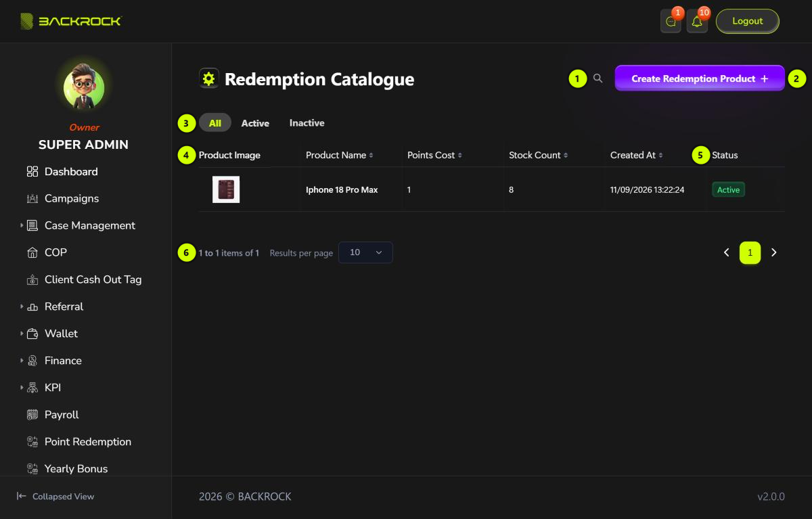Image resolution: width=812 pixels, height=519 pixels.
Task: Select the All filter tab
Action: coord(215,122)
